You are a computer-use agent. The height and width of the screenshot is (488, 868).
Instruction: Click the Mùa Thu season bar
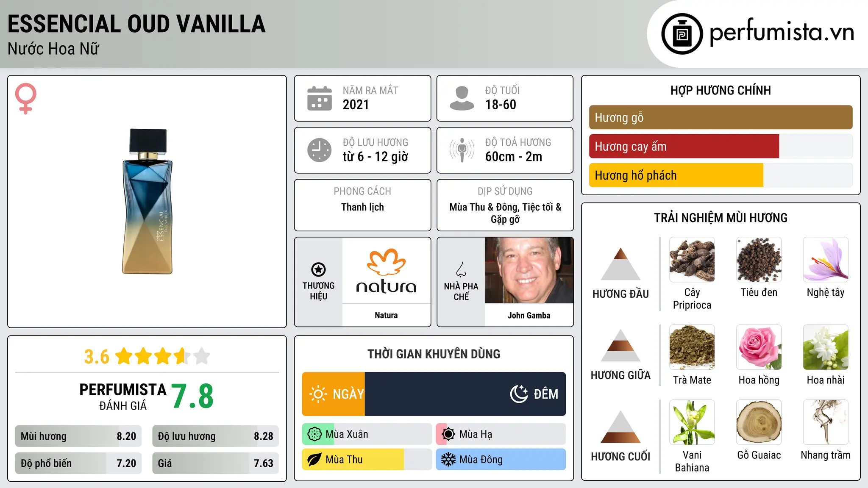367,460
